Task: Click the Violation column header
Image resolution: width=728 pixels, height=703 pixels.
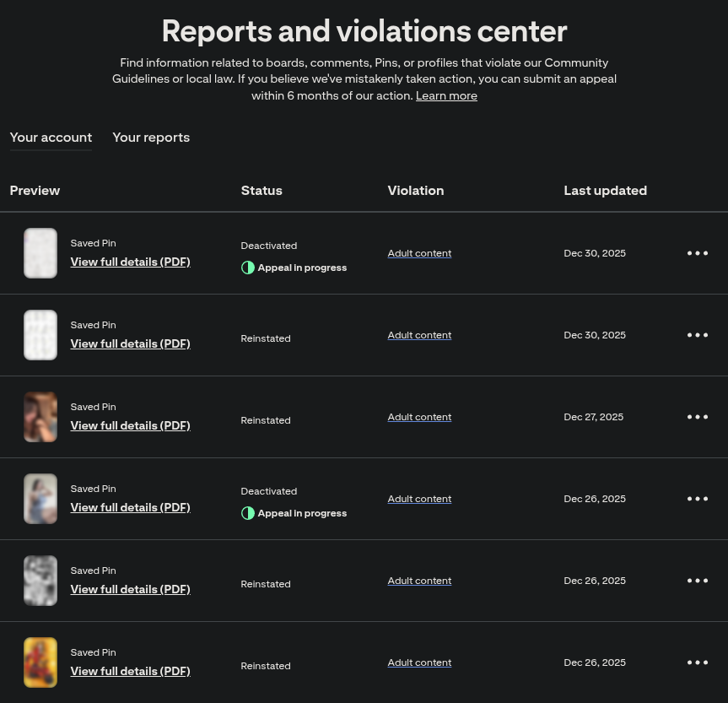Action: [416, 191]
